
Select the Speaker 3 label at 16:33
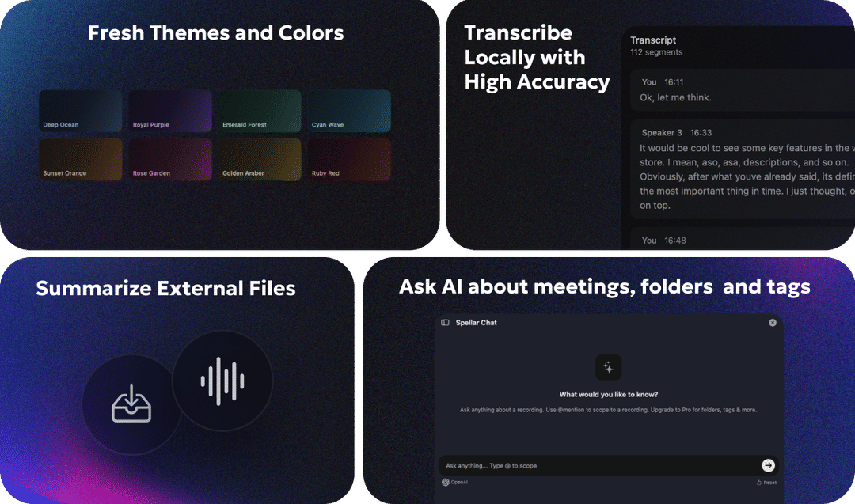pyautogui.click(x=661, y=133)
